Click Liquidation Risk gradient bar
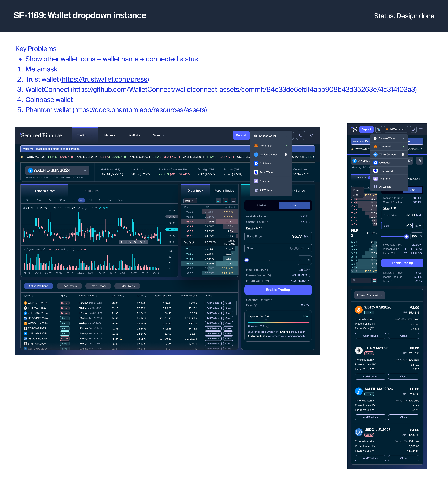448x490 pixels. pyautogui.click(x=279, y=322)
